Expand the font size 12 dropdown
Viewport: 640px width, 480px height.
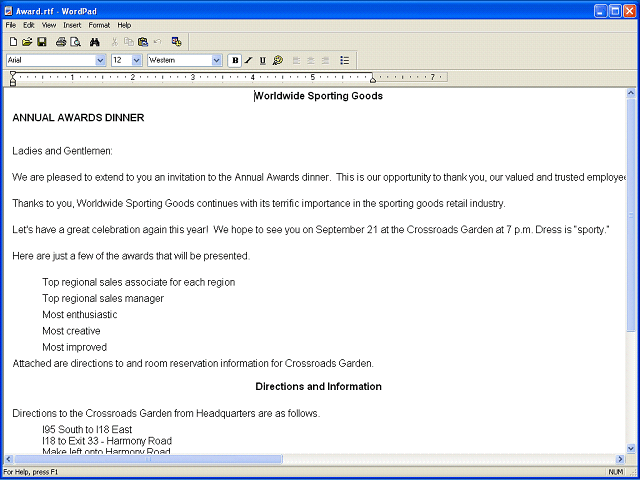click(137, 60)
